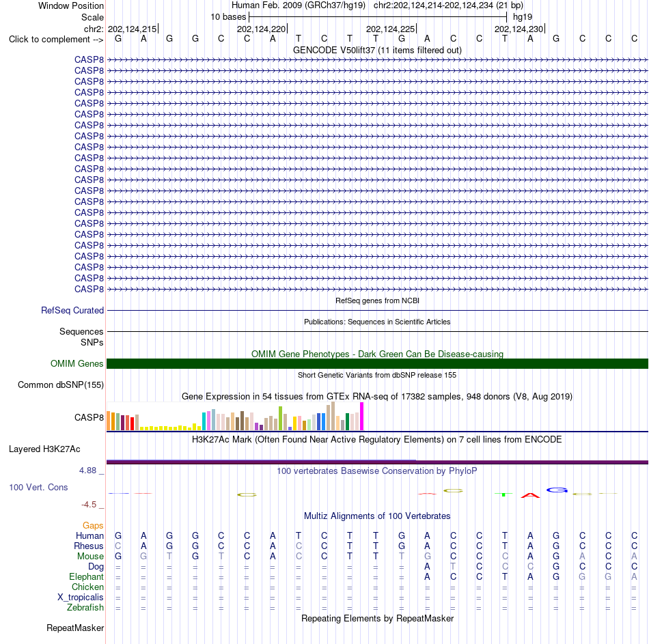Open 'Multiz Alignments of 100 Vertebrates' title
This screenshot has width=649, height=644.
tap(377, 516)
